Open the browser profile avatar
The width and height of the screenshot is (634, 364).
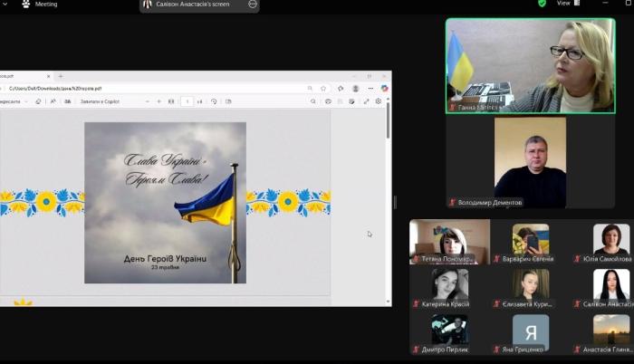pos(355,88)
